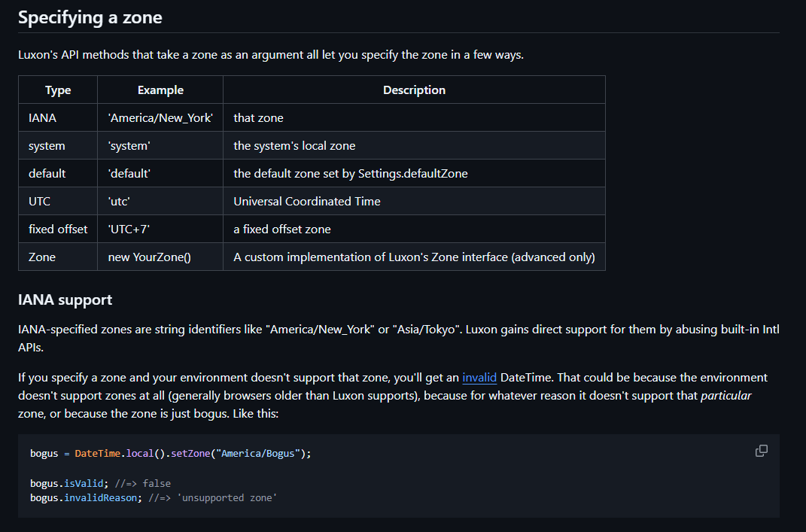Select the 'America/New_York' example cell

point(160,118)
